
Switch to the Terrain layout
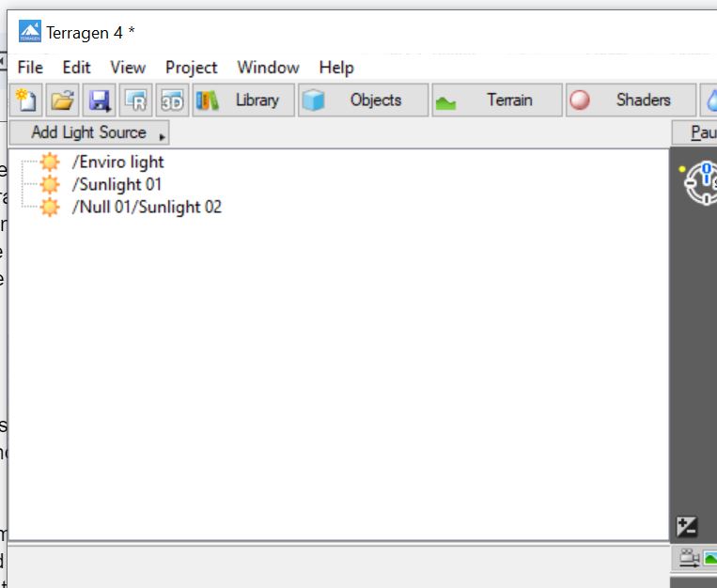coord(497,101)
